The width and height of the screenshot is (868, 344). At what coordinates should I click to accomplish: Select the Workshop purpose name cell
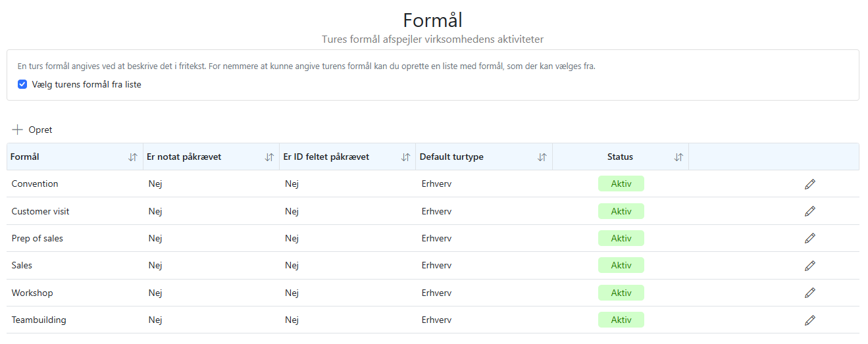(x=32, y=293)
